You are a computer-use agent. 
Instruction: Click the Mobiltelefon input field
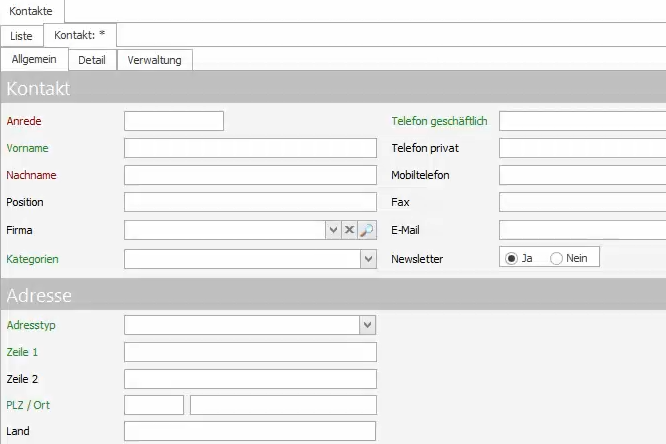[582, 175]
